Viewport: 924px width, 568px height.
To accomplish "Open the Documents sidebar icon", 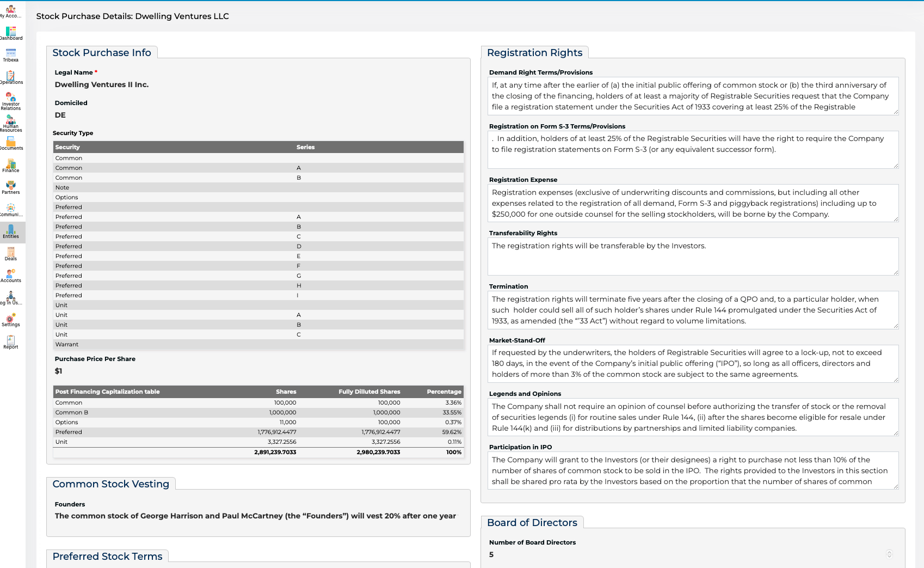I will point(11,143).
